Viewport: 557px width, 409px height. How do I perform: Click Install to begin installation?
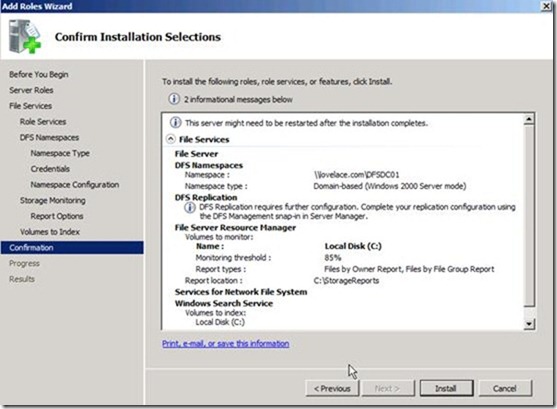pyautogui.click(x=446, y=388)
